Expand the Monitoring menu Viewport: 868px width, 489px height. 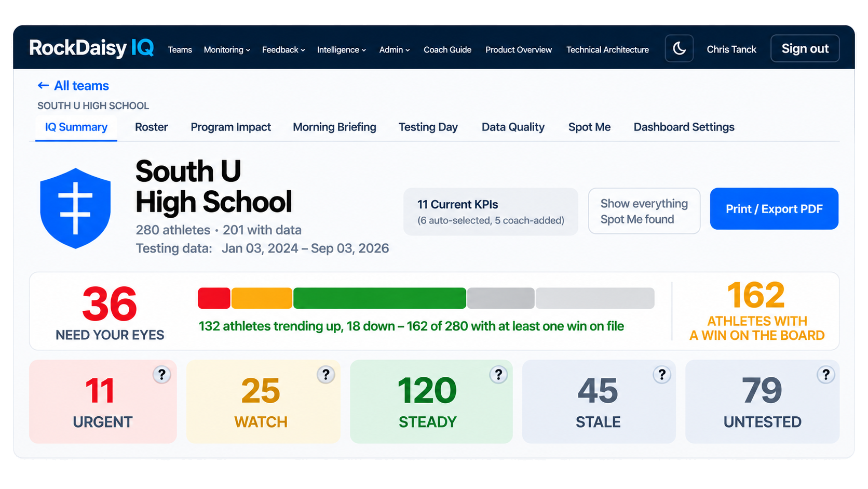click(x=227, y=50)
